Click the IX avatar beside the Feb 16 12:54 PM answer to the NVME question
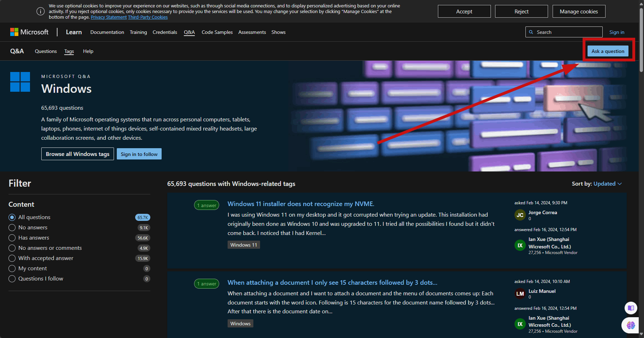644x338 pixels. (520, 245)
